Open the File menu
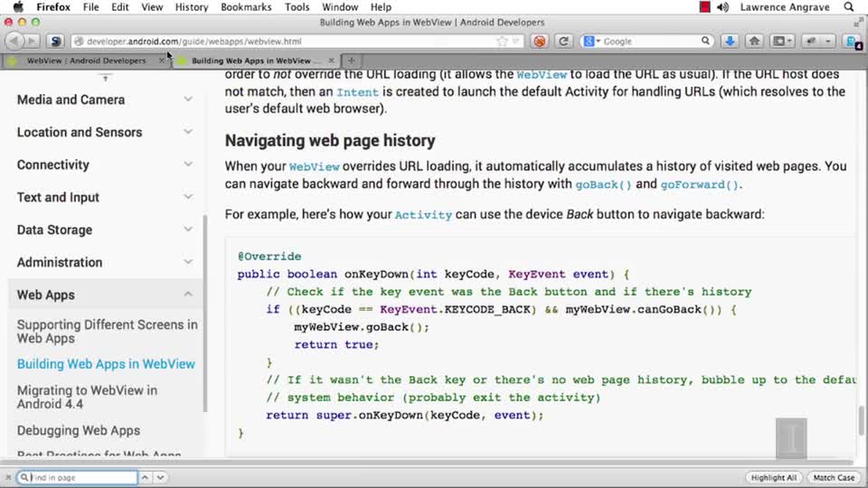The height and width of the screenshot is (488, 868). (90, 7)
